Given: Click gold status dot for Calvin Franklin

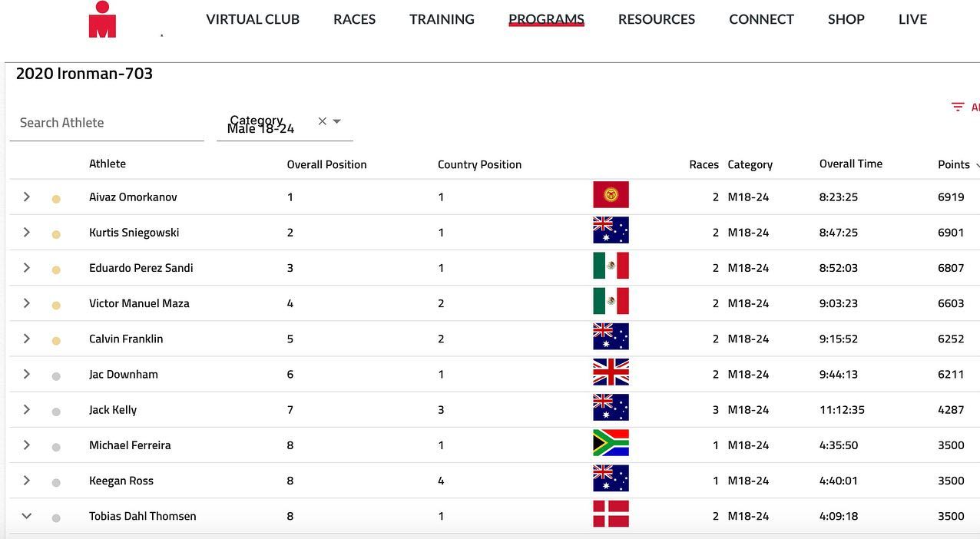Looking at the screenshot, I should pyautogui.click(x=56, y=341).
